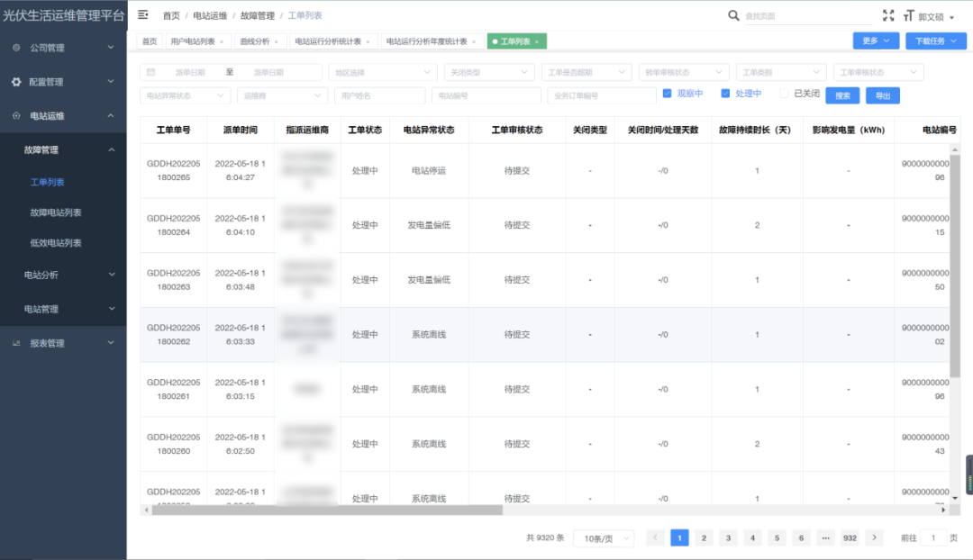Toggle fullscreen mode icon
The image size is (973, 560).
coord(888,15)
